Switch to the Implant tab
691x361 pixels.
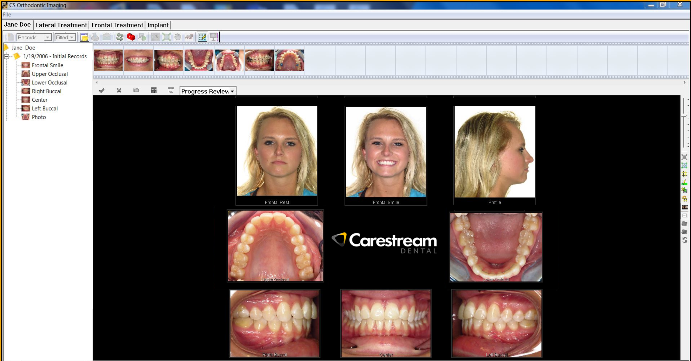(158, 25)
